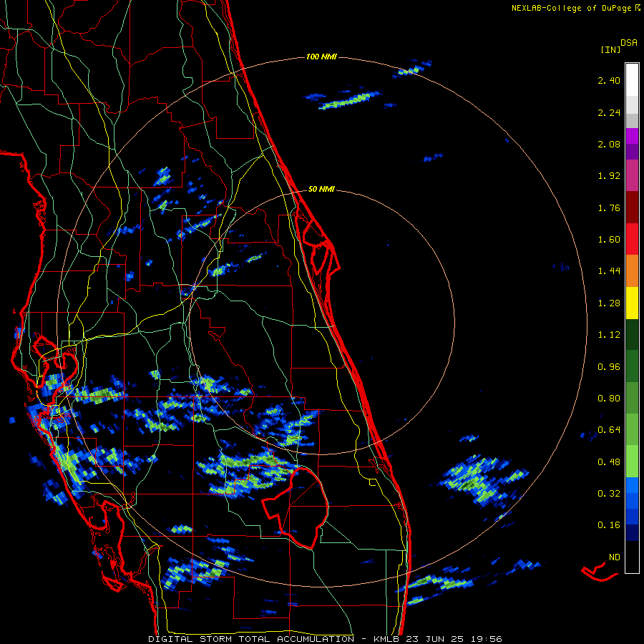
Task: Click the [IN] units label
Action: tap(610, 49)
